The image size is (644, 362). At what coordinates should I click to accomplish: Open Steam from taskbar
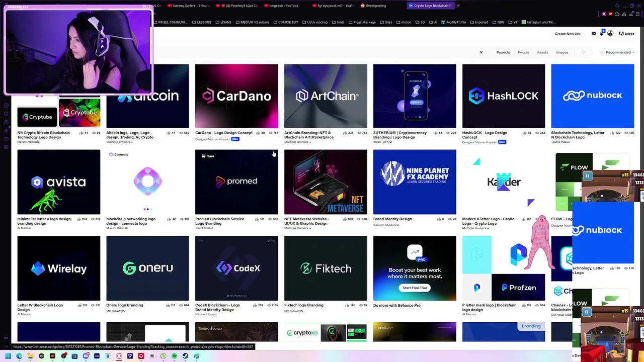[x=185, y=356]
